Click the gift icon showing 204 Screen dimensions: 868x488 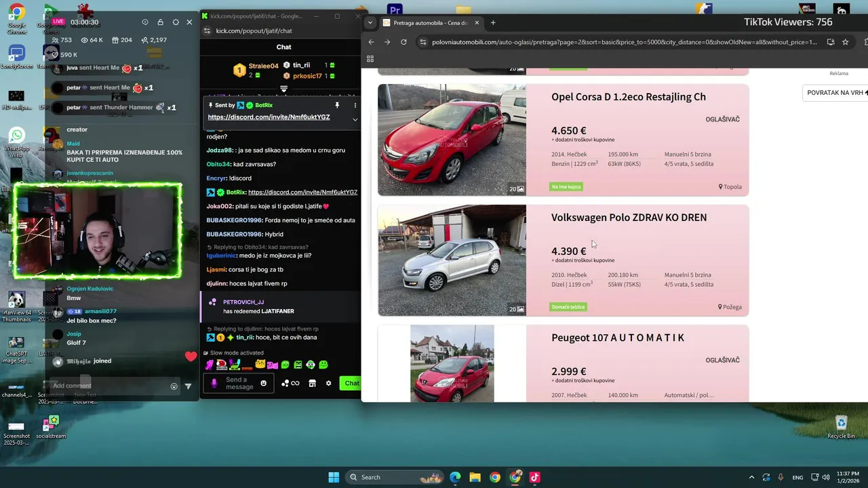(114, 40)
